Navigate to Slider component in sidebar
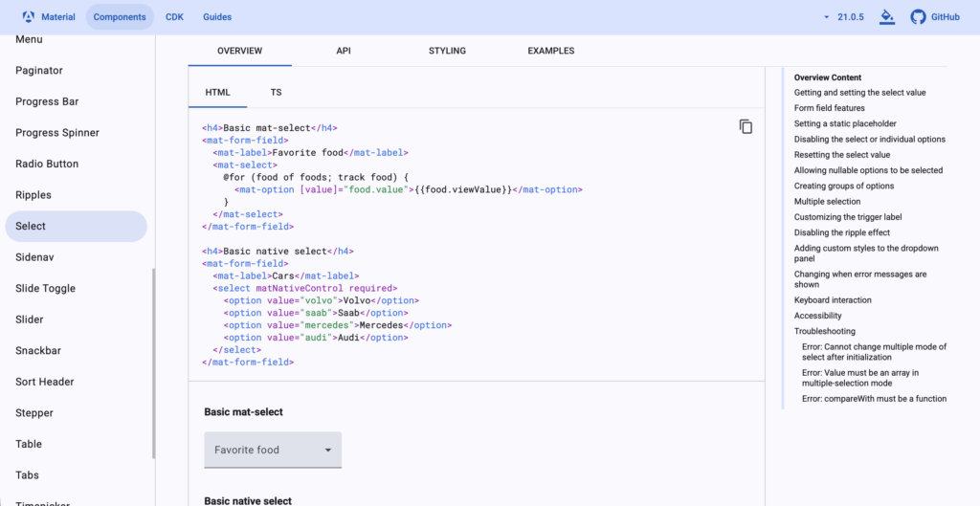The width and height of the screenshot is (980, 506). pos(30,319)
